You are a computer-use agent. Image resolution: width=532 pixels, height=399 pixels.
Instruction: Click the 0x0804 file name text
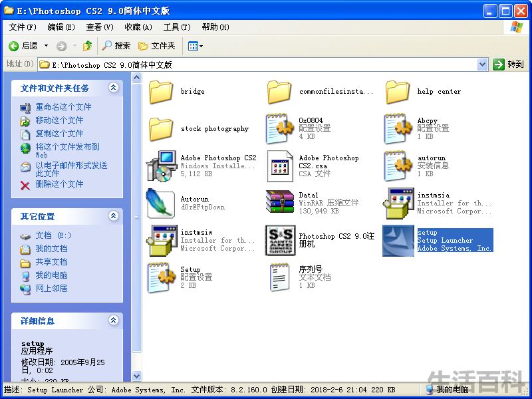click(x=311, y=120)
